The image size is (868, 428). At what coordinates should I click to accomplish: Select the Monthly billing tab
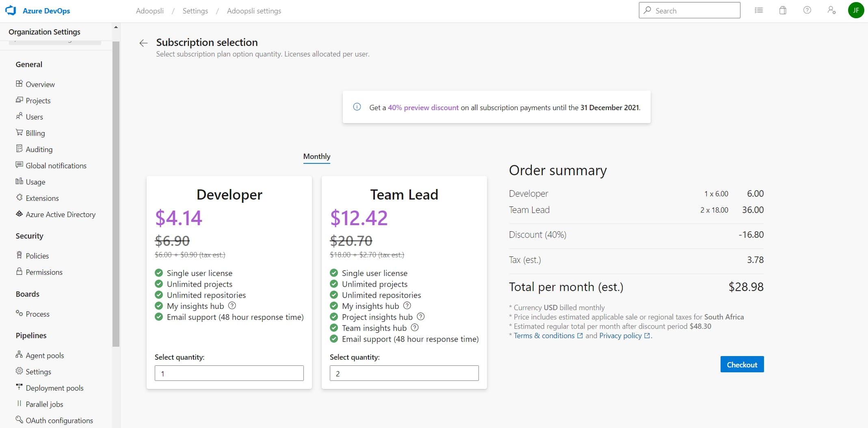(x=317, y=156)
